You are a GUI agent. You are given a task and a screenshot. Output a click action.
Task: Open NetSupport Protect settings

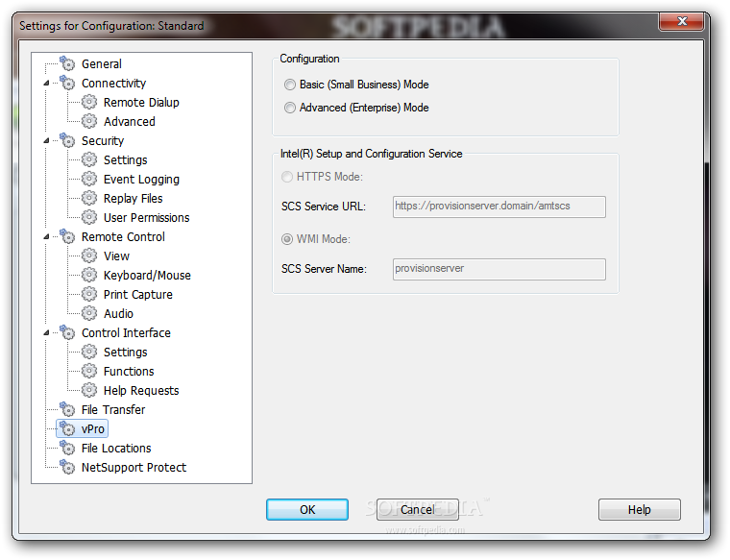point(134,468)
